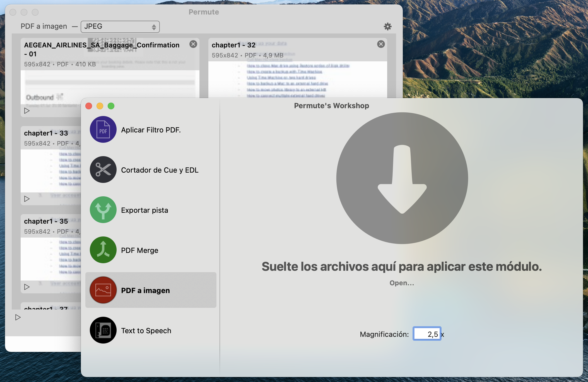This screenshot has width=588, height=382.
Task: Click the Open... link in Workshop
Action: [402, 283]
